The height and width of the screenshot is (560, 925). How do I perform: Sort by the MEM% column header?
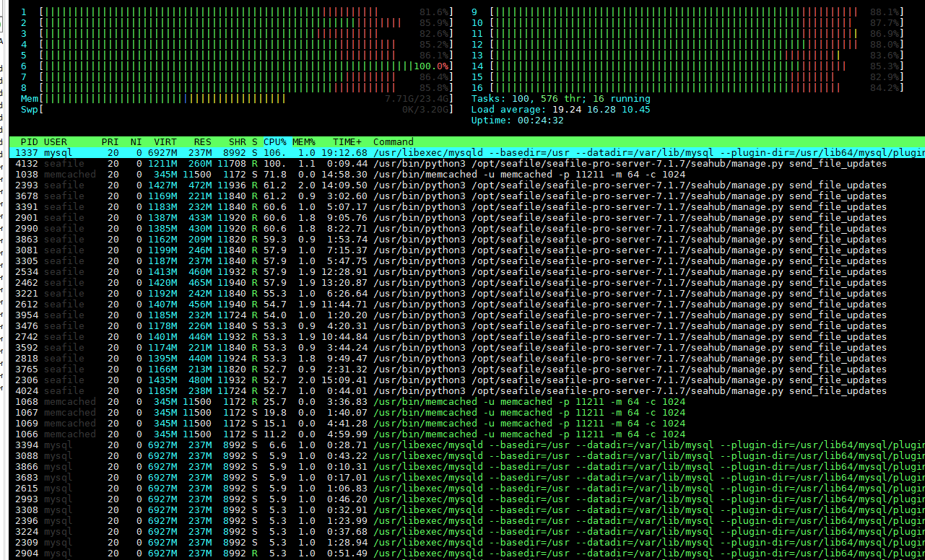click(304, 142)
